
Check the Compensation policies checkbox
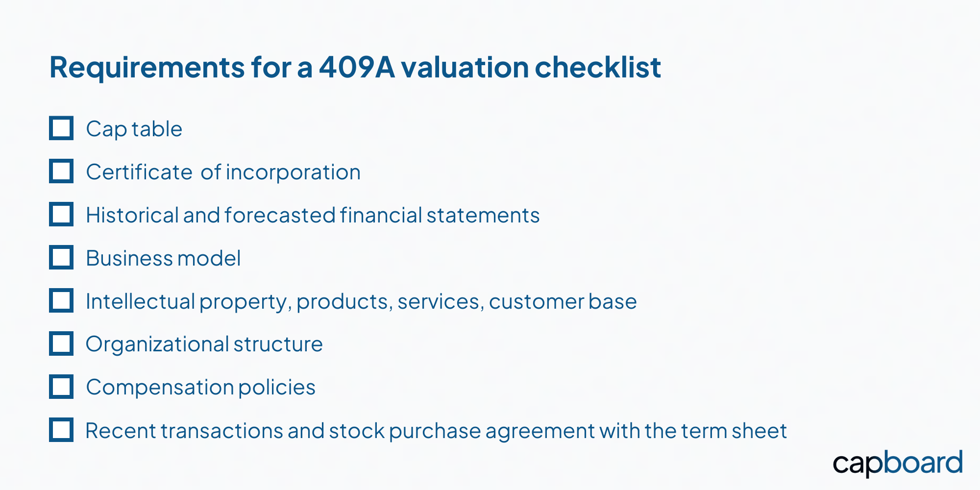(x=61, y=387)
